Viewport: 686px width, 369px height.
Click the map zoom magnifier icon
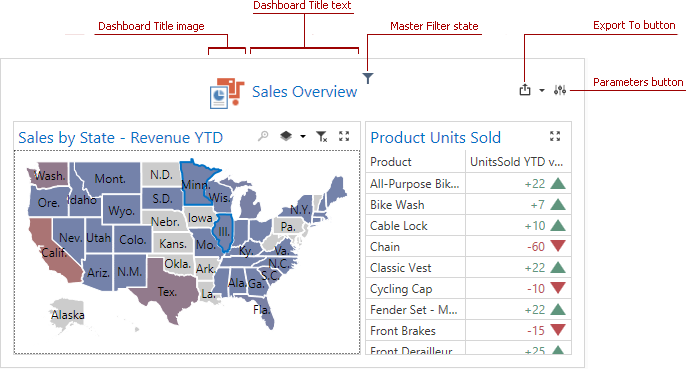click(x=263, y=136)
